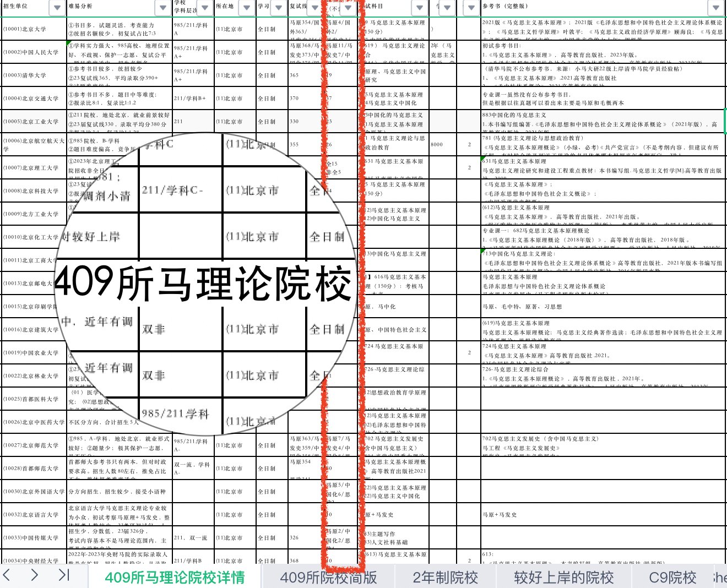Image resolution: width=727 pixels, height=588 pixels.
Task: Select the cell (10003)清华大学
Action: click(x=34, y=75)
